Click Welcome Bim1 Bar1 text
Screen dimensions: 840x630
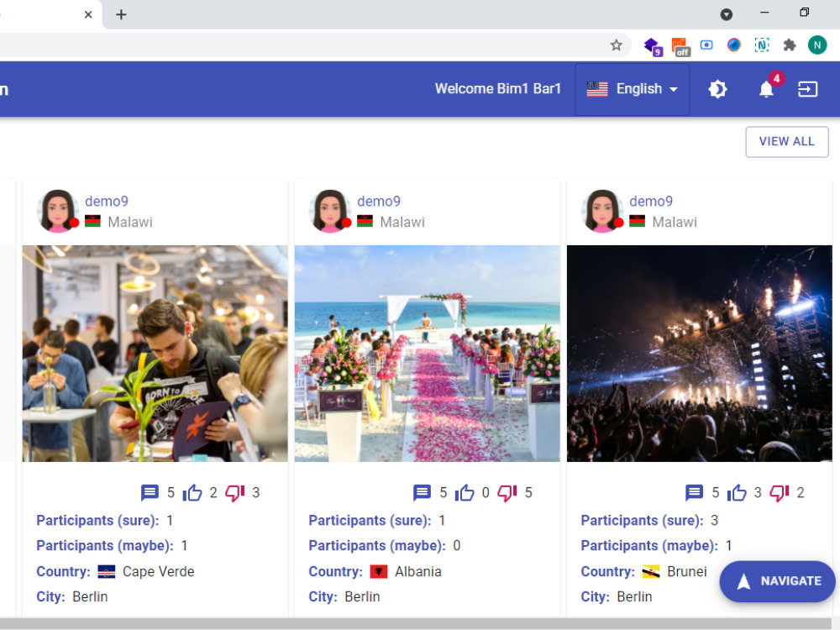tap(497, 89)
